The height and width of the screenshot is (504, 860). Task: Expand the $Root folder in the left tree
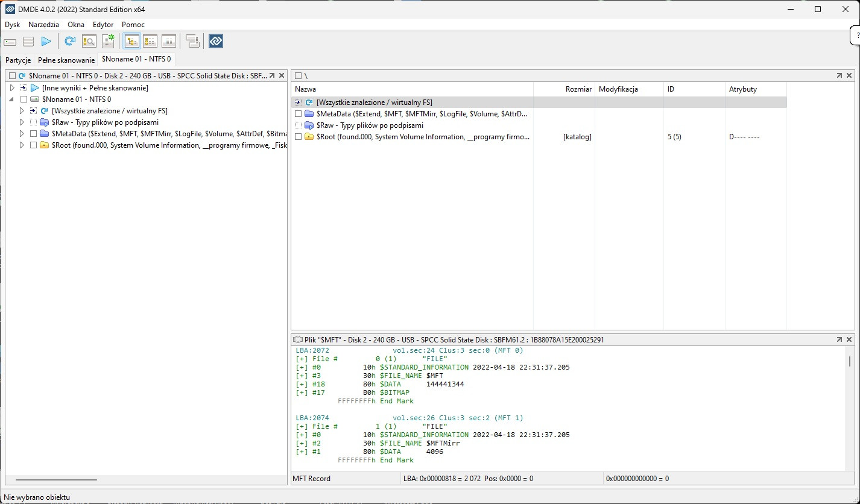tap(22, 145)
